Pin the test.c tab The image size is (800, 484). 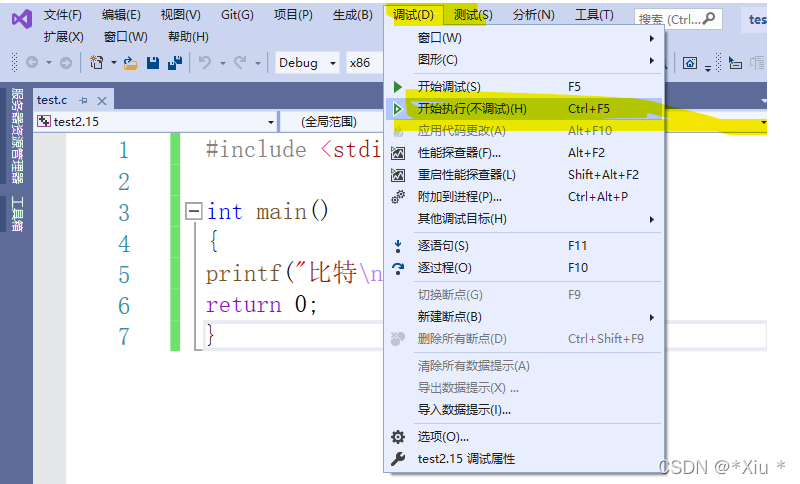[x=84, y=100]
